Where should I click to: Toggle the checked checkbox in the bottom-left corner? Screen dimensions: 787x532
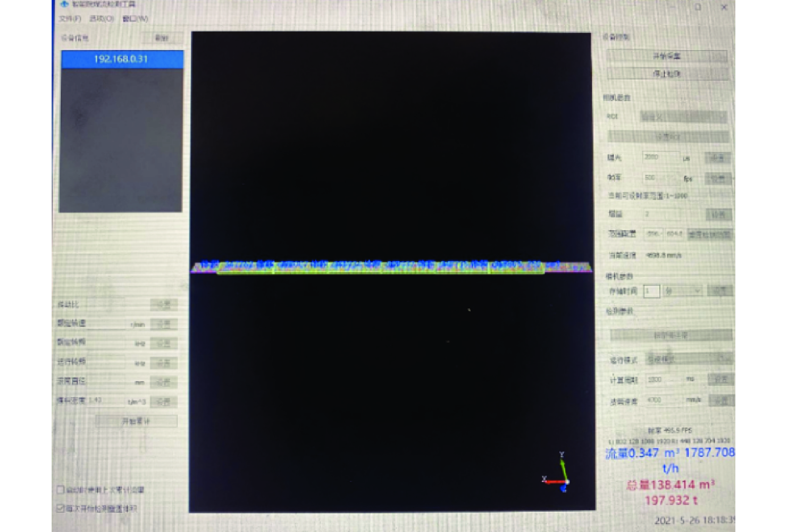coord(61,508)
